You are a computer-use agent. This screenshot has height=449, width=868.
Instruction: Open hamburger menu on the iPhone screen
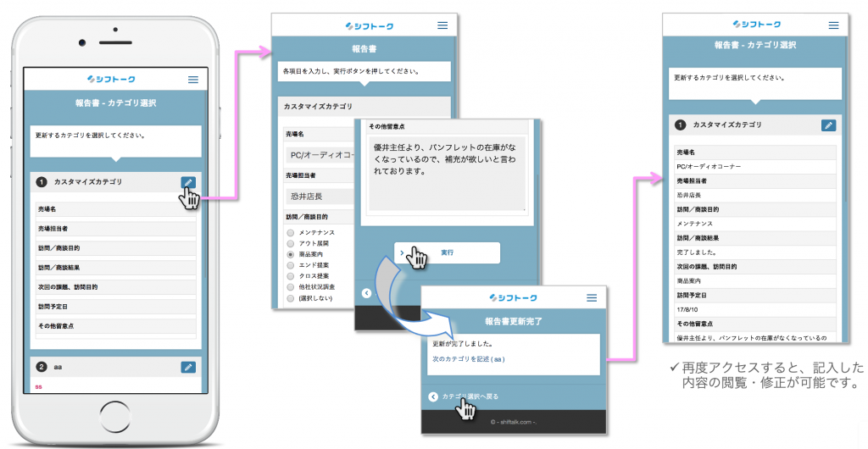pyautogui.click(x=193, y=80)
